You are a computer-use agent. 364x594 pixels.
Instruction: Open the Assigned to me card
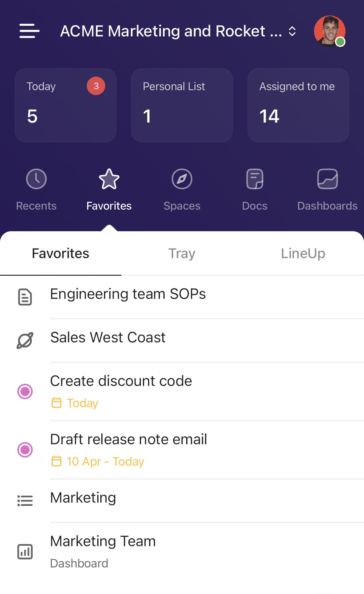click(x=298, y=105)
